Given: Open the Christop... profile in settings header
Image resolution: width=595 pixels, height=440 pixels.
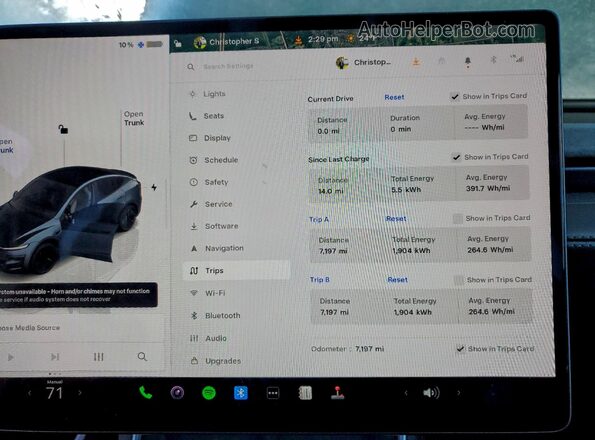Looking at the screenshot, I should click(x=363, y=62).
